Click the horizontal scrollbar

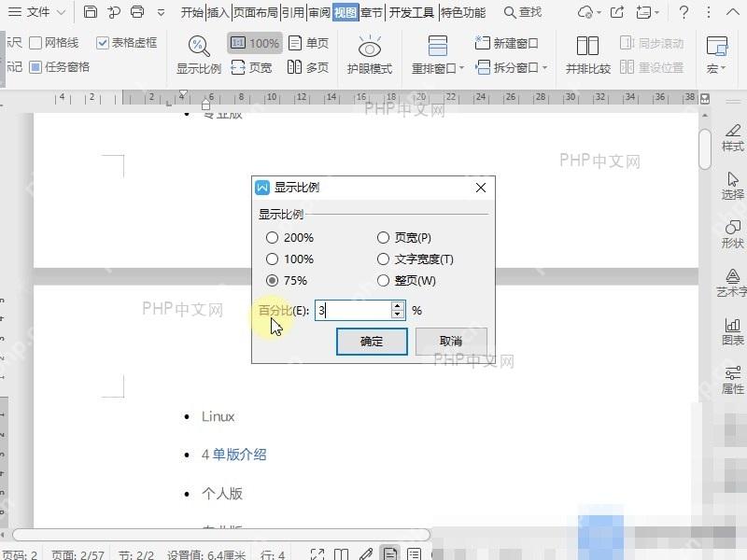[221, 534]
